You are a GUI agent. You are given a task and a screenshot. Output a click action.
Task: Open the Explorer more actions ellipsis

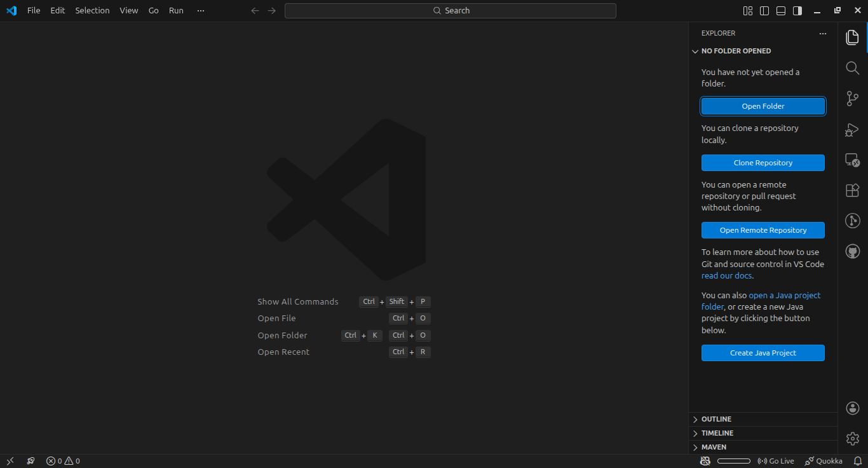click(x=823, y=33)
